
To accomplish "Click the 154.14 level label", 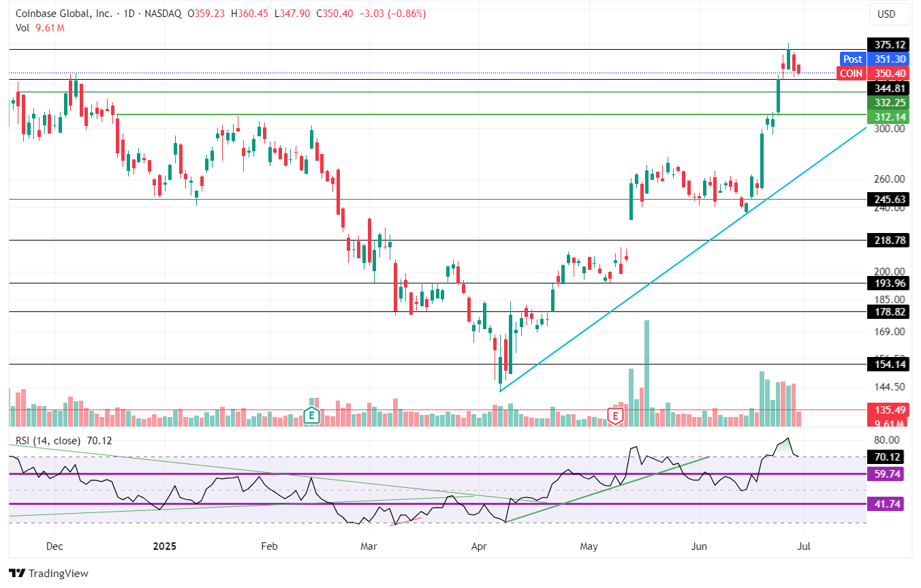I will 888,365.
